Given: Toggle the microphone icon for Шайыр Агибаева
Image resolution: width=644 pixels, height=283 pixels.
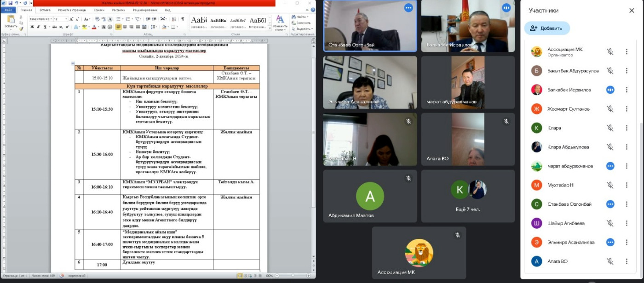Looking at the screenshot, I should click(610, 223).
